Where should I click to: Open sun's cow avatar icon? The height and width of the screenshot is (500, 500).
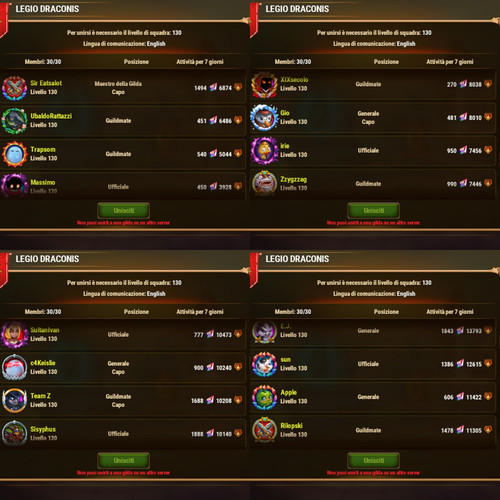tap(264, 364)
